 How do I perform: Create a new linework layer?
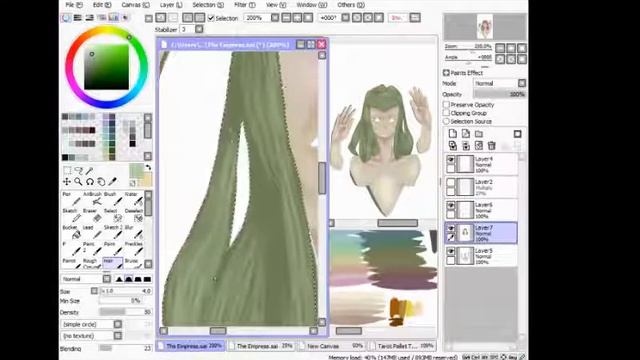tap(466, 134)
